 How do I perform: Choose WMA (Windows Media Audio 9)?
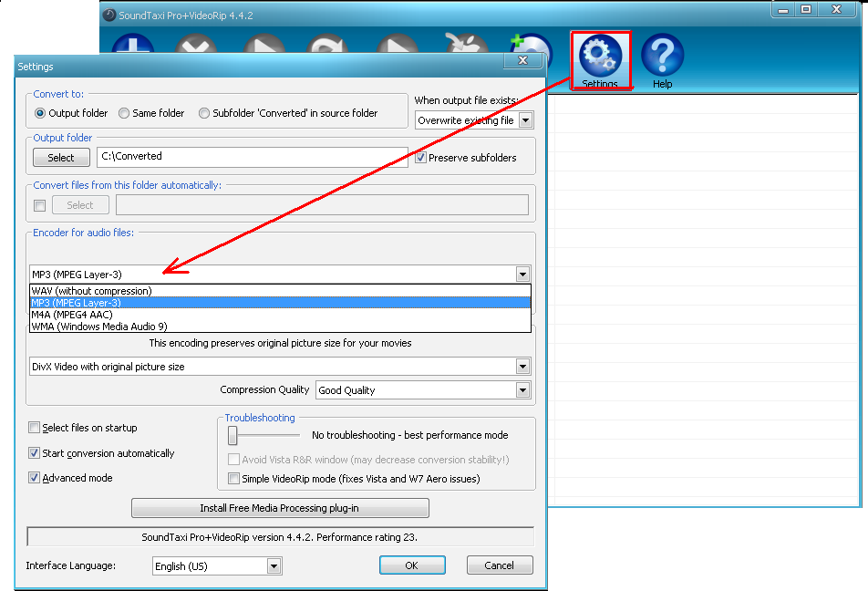[280, 327]
